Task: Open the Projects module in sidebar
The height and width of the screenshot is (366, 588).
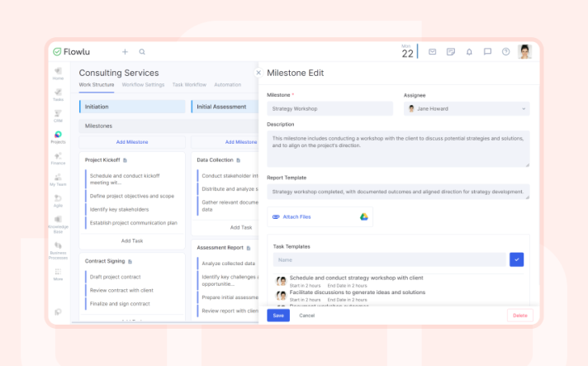Action: [x=58, y=137]
